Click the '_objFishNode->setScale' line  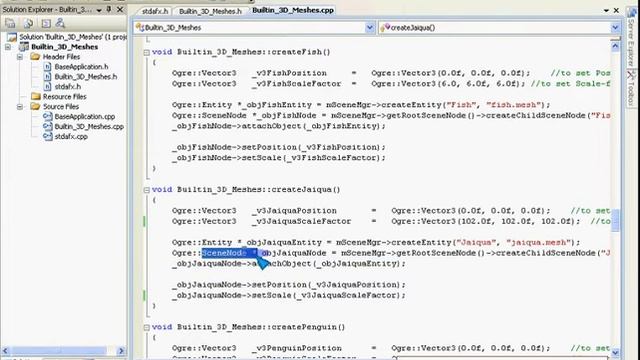pos(278,158)
